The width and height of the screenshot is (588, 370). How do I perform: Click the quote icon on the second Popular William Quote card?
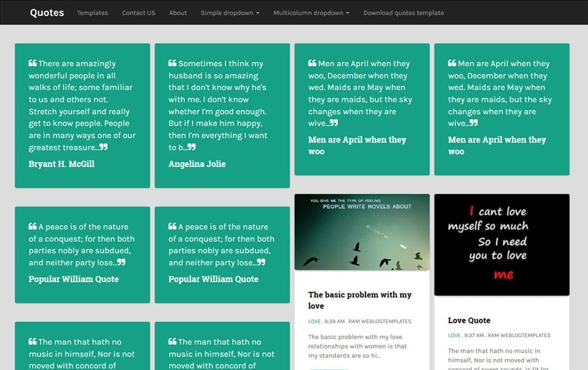tap(173, 226)
